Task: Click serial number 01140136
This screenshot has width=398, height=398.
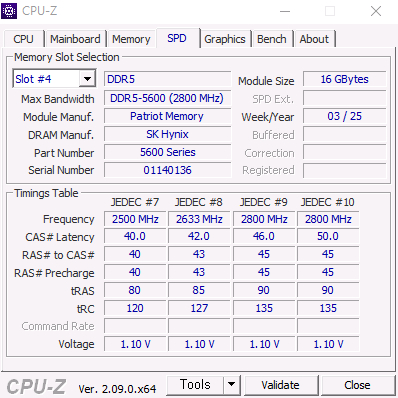Action: point(167,170)
